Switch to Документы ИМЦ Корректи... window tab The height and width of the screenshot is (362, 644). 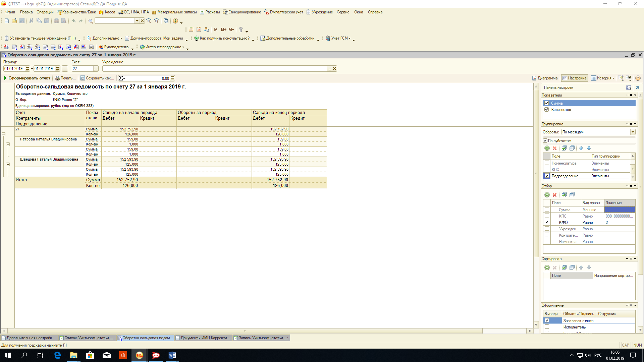tap(203, 338)
